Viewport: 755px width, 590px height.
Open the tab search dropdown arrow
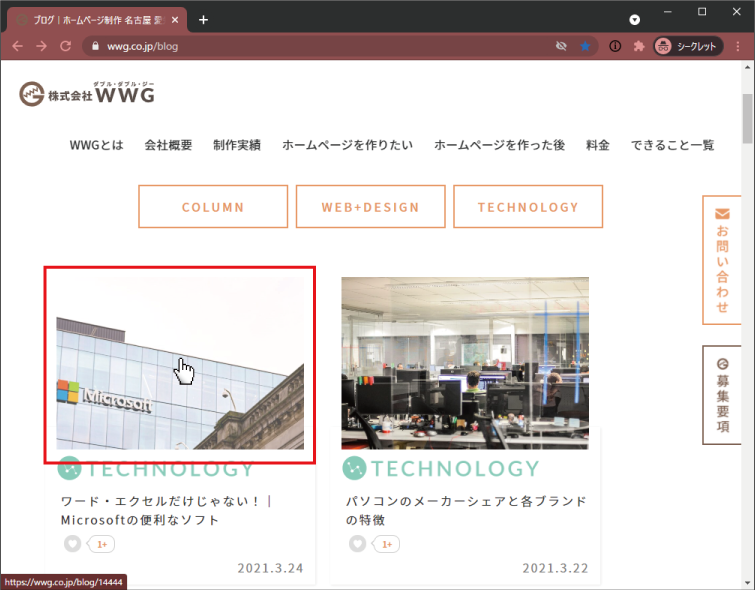[634, 19]
